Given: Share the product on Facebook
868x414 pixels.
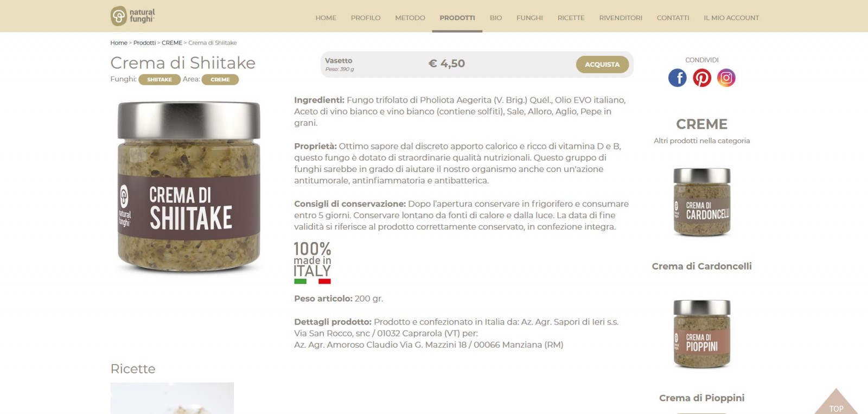Looking at the screenshot, I should pyautogui.click(x=677, y=78).
